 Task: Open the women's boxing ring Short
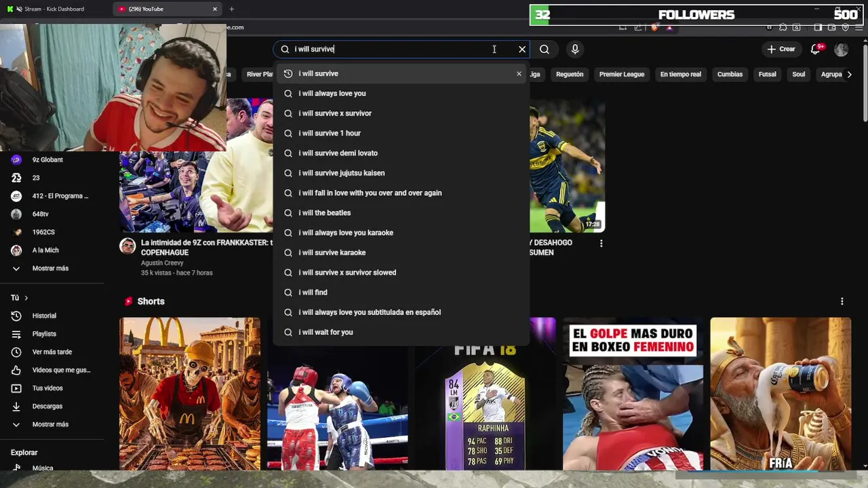click(x=338, y=409)
